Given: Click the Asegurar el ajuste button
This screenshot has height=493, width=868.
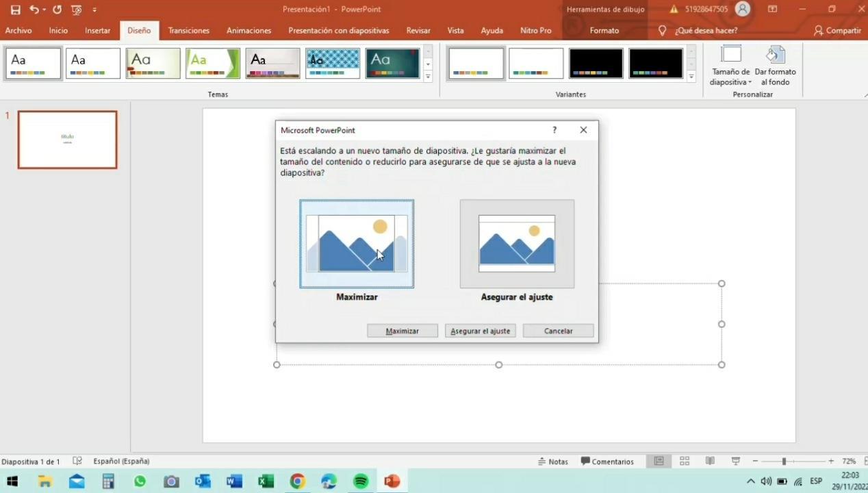Looking at the screenshot, I should click(481, 331).
